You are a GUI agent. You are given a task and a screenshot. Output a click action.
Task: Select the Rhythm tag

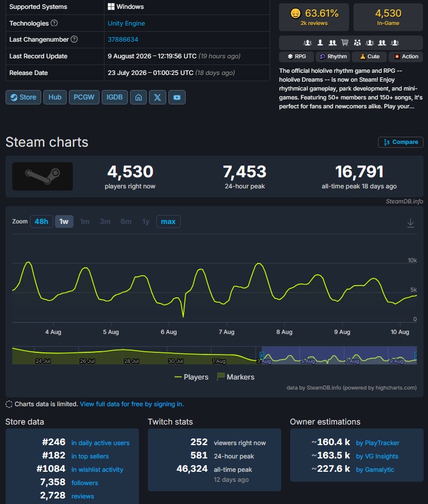point(333,57)
